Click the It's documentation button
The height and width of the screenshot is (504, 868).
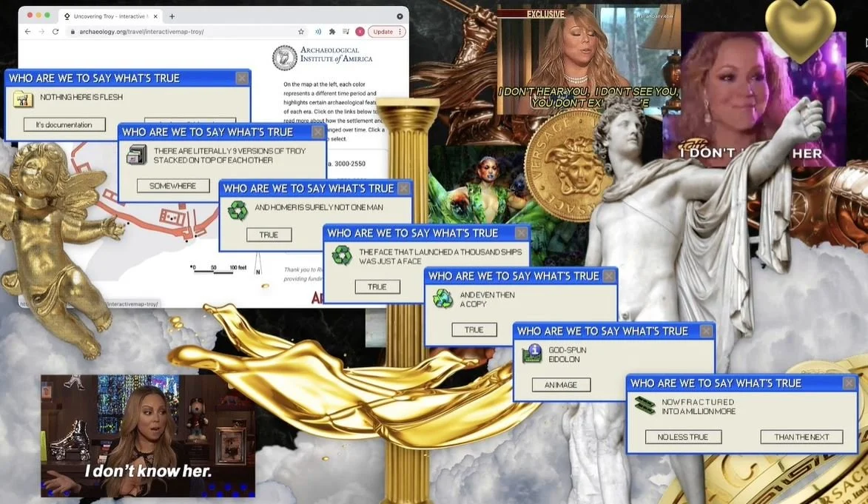tap(64, 124)
